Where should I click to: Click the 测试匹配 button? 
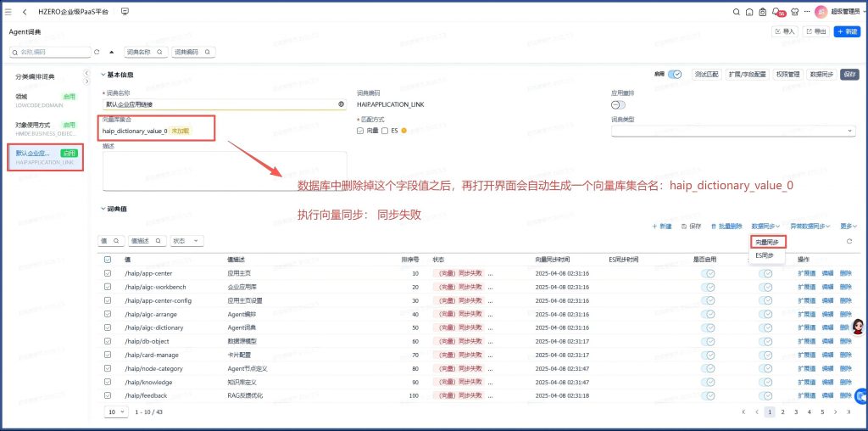coord(705,75)
